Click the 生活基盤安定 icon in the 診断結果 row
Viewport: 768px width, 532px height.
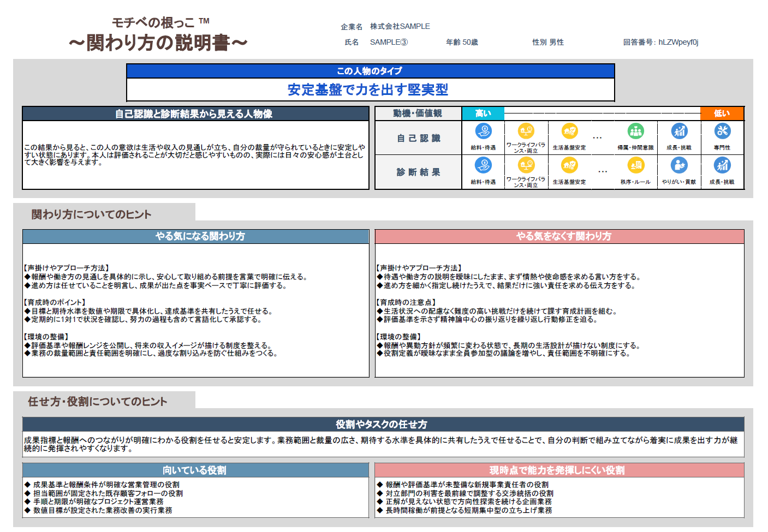[569, 165]
